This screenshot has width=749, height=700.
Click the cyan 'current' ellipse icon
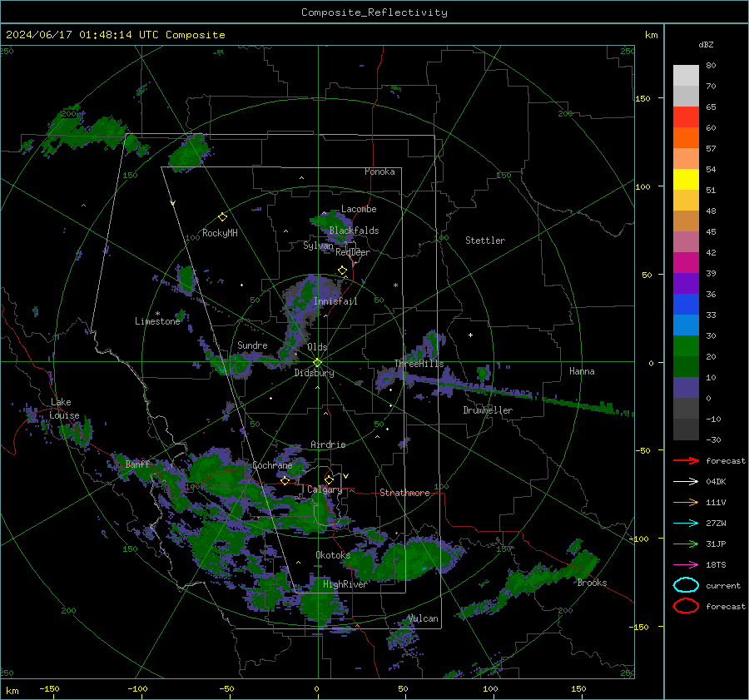686,585
